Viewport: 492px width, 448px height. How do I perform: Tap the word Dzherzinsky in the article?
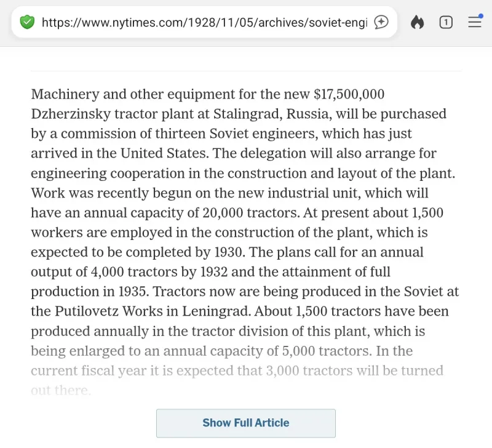pos(71,114)
